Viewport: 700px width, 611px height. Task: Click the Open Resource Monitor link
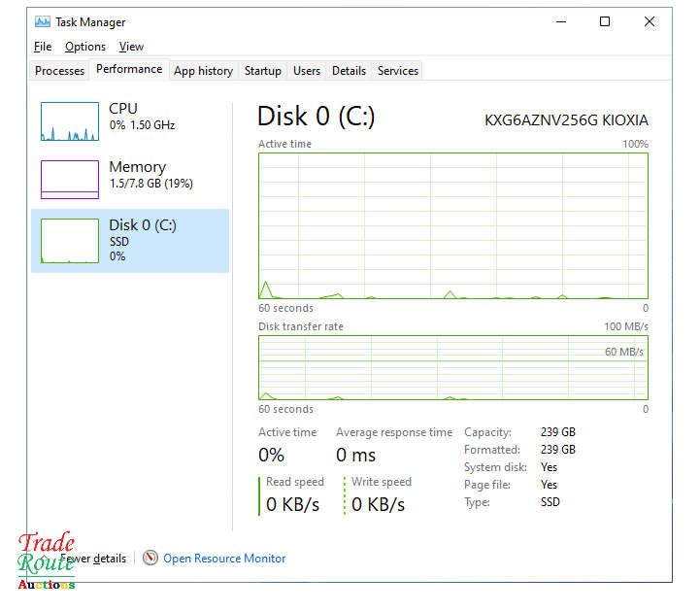click(224, 559)
